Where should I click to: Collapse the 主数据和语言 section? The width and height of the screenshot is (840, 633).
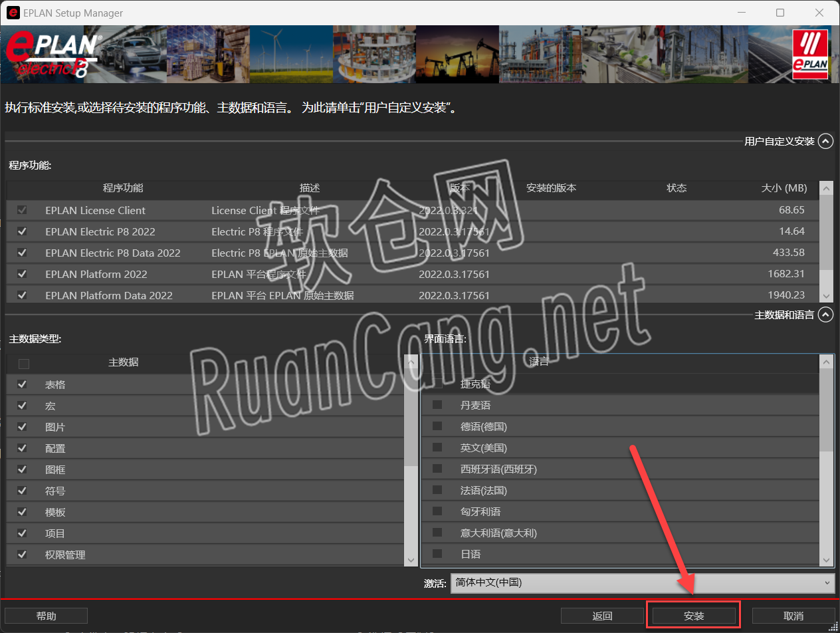pos(825,315)
